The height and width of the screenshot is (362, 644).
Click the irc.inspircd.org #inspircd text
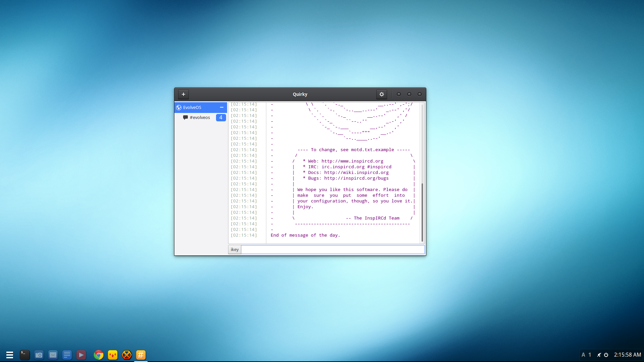pyautogui.click(x=356, y=167)
